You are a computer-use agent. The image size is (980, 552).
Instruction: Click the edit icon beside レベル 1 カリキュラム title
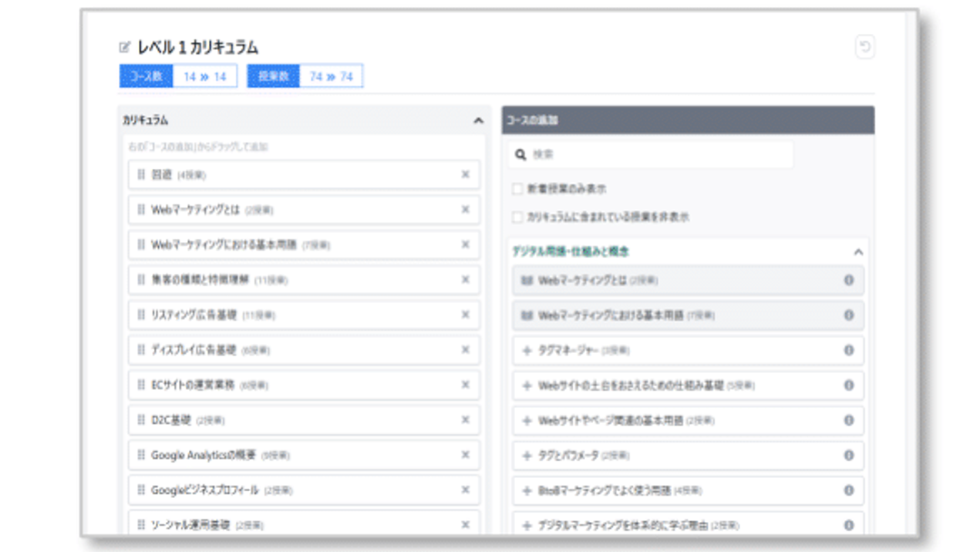(125, 48)
